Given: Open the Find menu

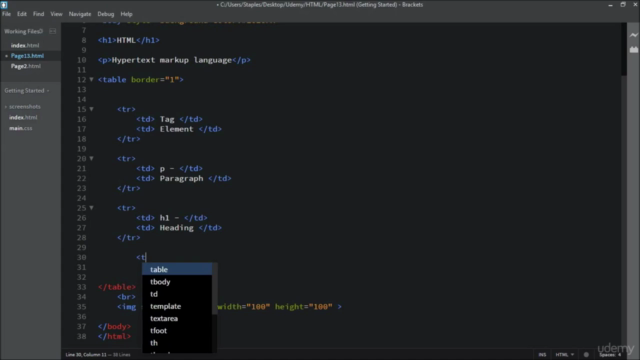Looking at the screenshot, I should tap(38, 14).
